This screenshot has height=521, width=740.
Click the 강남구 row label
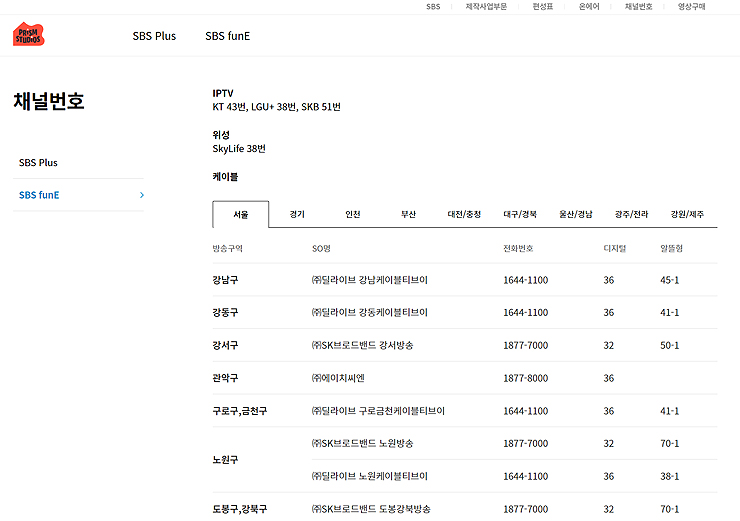(x=225, y=280)
